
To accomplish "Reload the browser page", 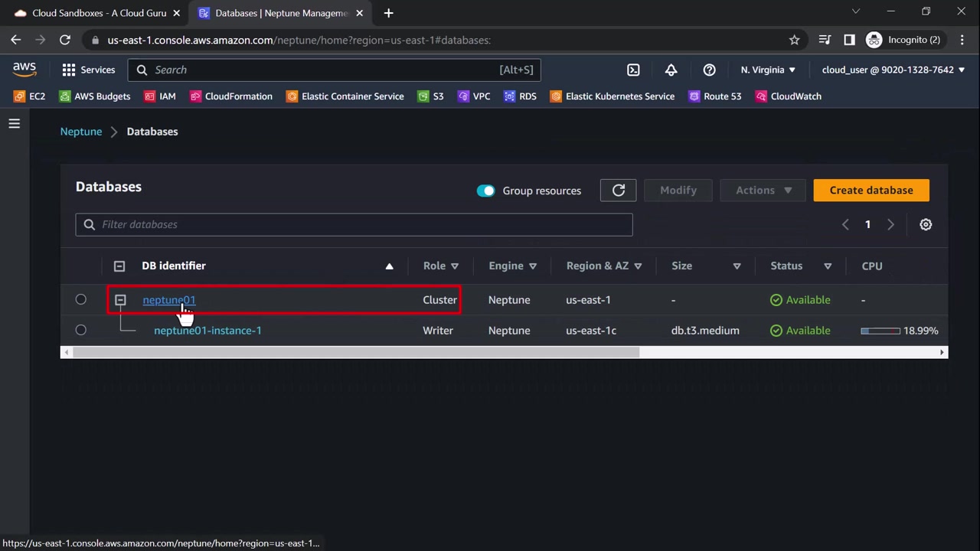I will pyautogui.click(x=65, y=40).
